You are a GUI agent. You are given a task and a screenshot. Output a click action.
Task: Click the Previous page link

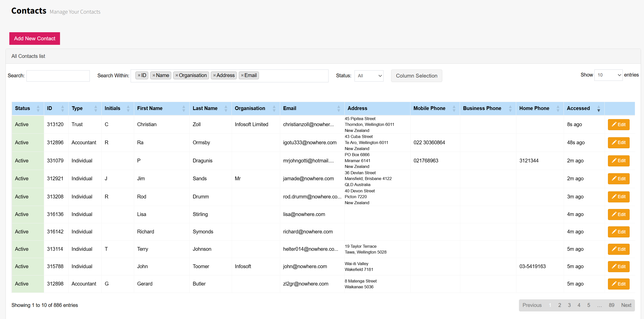click(532, 305)
